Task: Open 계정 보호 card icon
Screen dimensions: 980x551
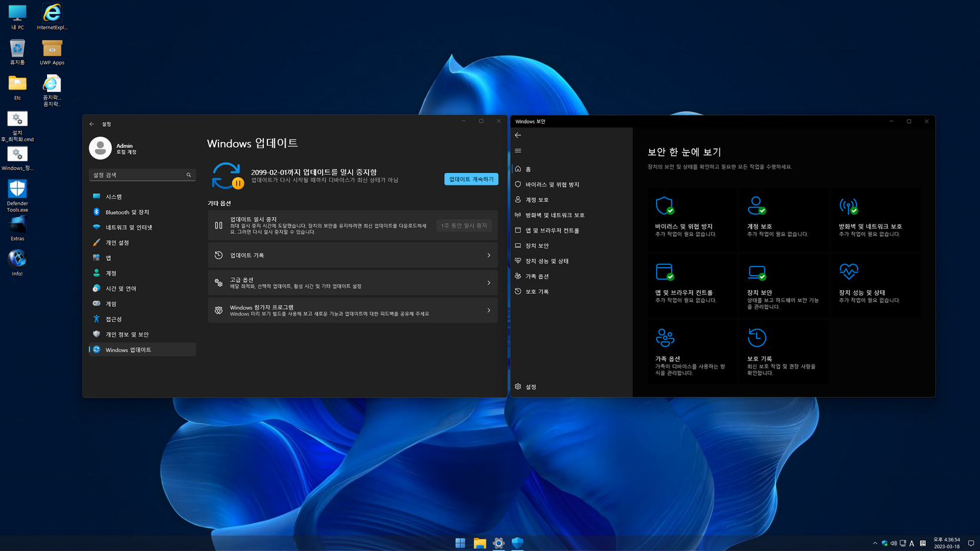Action: click(x=757, y=206)
